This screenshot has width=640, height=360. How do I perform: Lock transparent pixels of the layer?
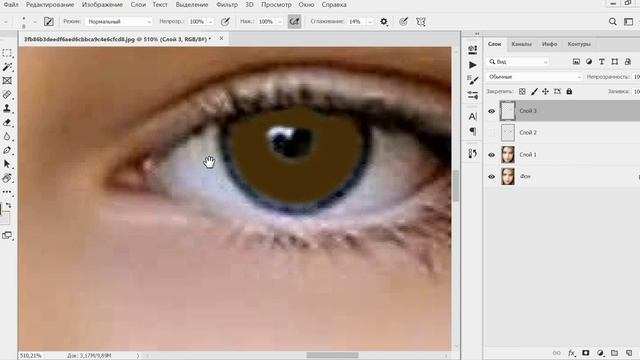click(522, 91)
